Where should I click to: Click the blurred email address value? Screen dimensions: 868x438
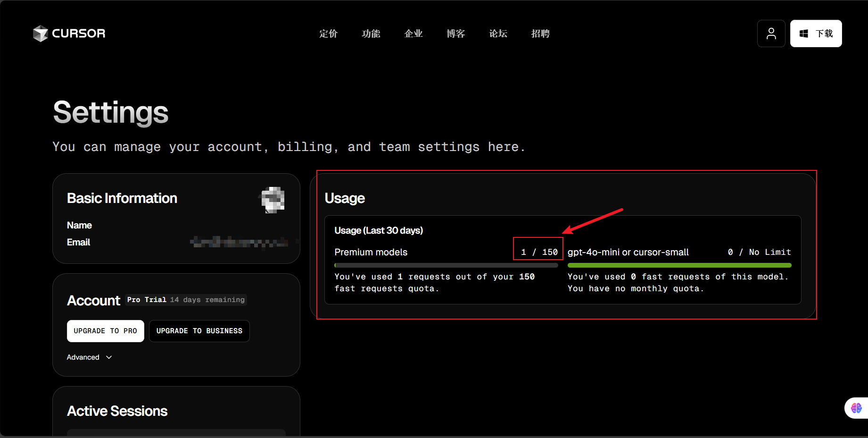tap(240, 242)
